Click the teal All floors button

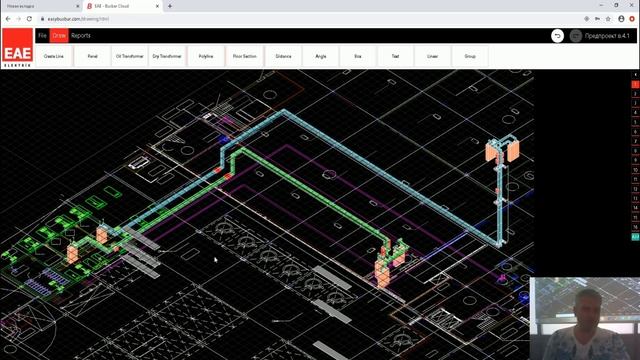point(635,237)
